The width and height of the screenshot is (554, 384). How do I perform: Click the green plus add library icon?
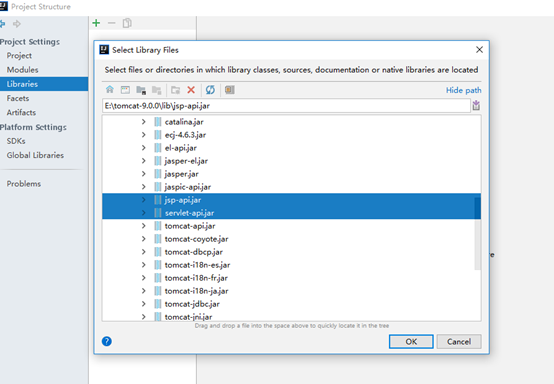tap(96, 23)
